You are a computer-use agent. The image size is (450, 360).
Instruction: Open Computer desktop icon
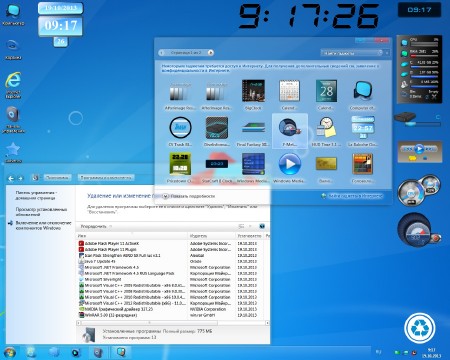click(13, 15)
